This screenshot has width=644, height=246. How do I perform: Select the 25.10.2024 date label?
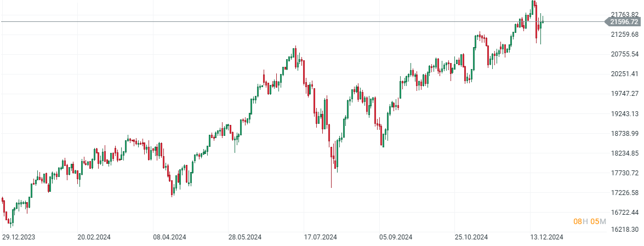tap(471, 237)
